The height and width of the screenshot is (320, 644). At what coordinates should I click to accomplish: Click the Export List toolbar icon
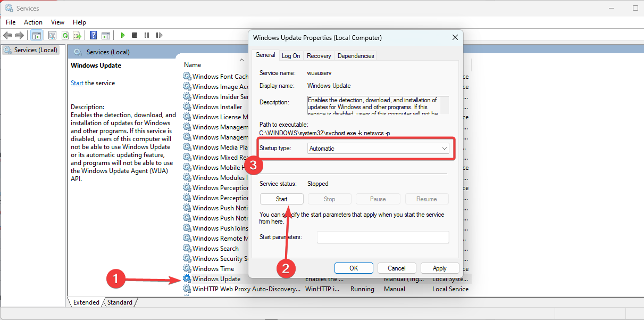coord(77,35)
